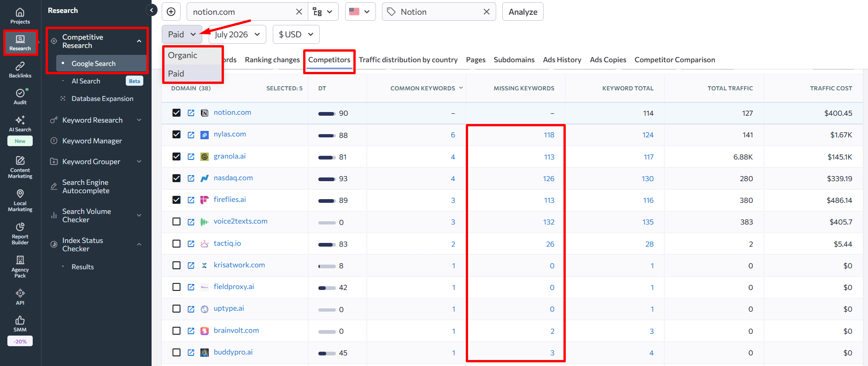Open Competitor Comparison tab

pyautogui.click(x=675, y=60)
